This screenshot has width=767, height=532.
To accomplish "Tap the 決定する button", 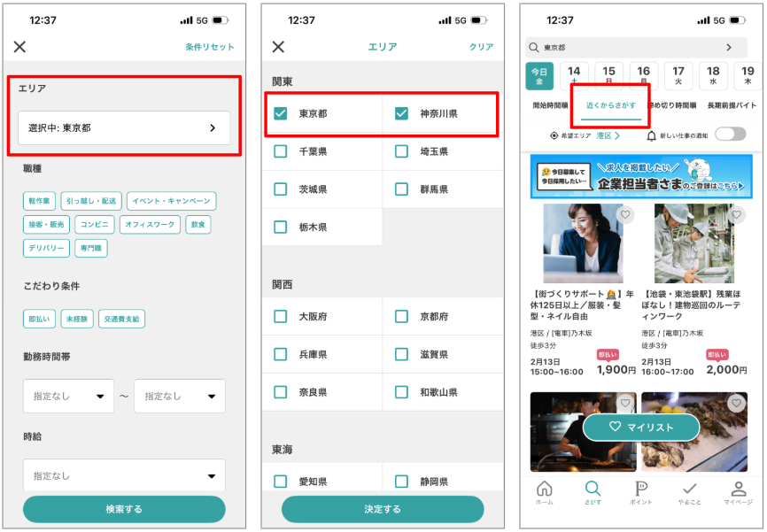I will pyautogui.click(x=383, y=509).
